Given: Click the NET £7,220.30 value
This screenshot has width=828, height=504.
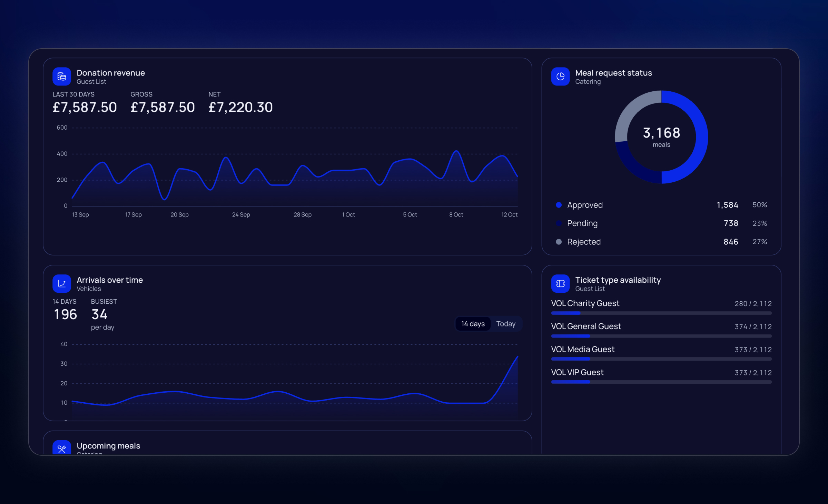Looking at the screenshot, I should click(x=240, y=107).
